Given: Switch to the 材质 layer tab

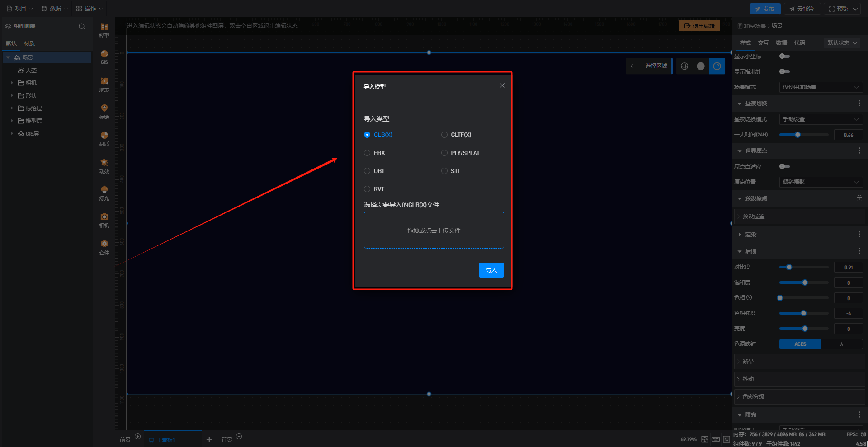Looking at the screenshot, I should [x=29, y=43].
